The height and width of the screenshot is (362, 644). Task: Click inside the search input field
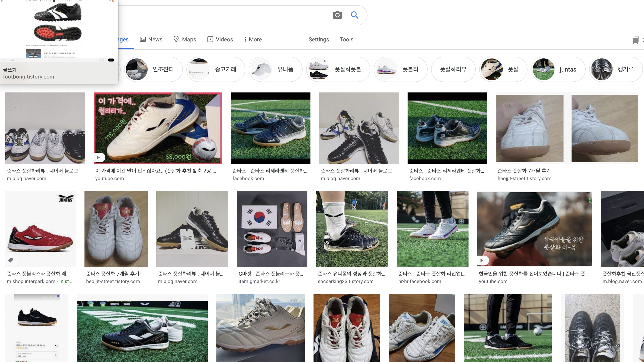click(x=225, y=15)
